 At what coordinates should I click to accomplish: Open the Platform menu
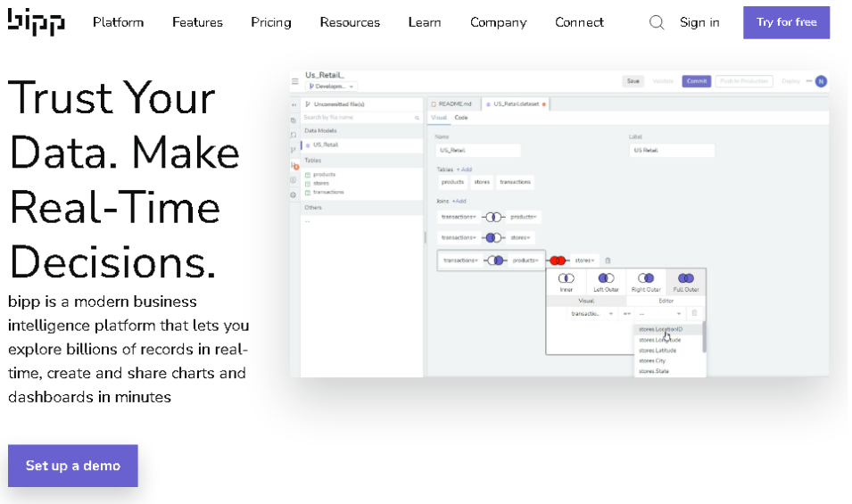pyautogui.click(x=119, y=22)
